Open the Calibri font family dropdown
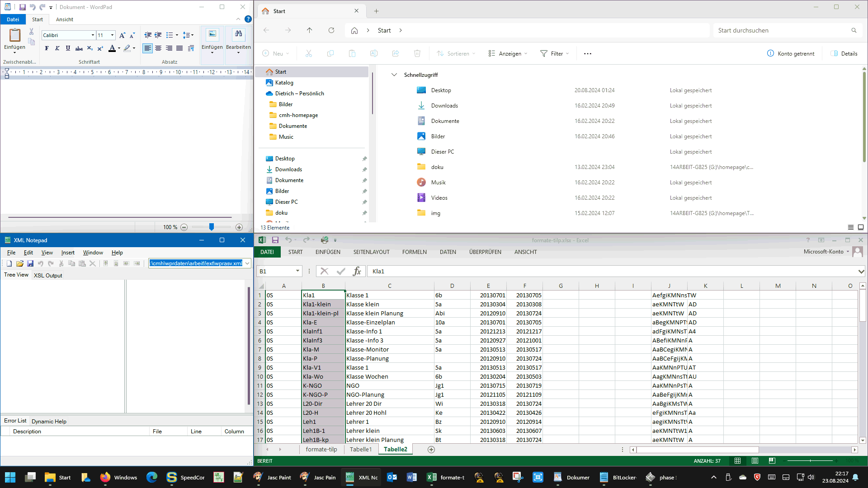Image resolution: width=868 pixels, height=488 pixels. pos(93,35)
